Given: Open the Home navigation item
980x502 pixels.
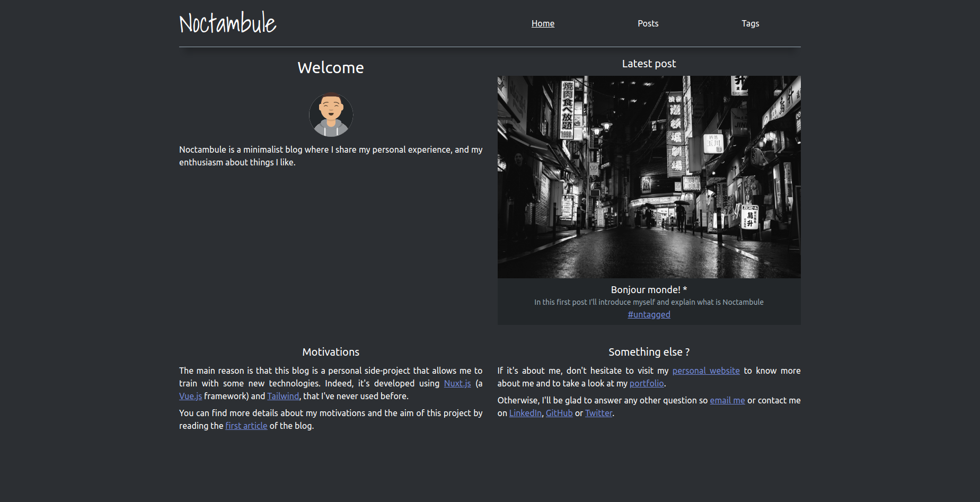Looking at the screenshot, I should pyautogui.click(x=542, y=23).
